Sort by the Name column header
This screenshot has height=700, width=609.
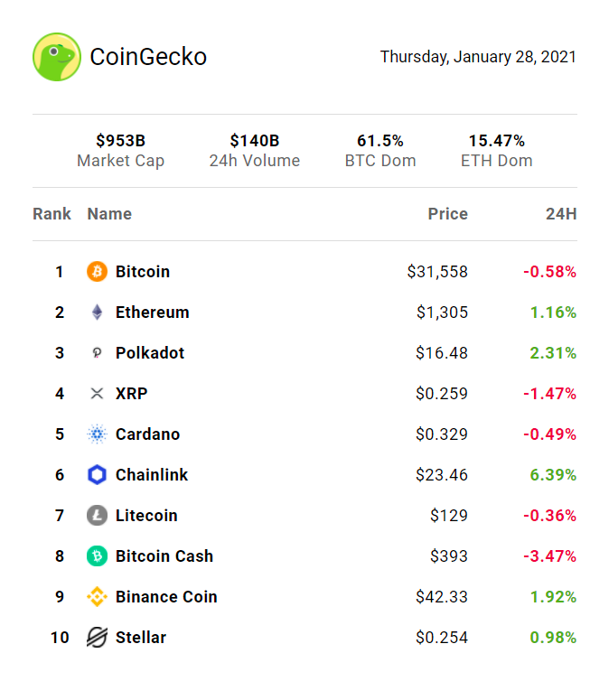[x=109, y=214]
